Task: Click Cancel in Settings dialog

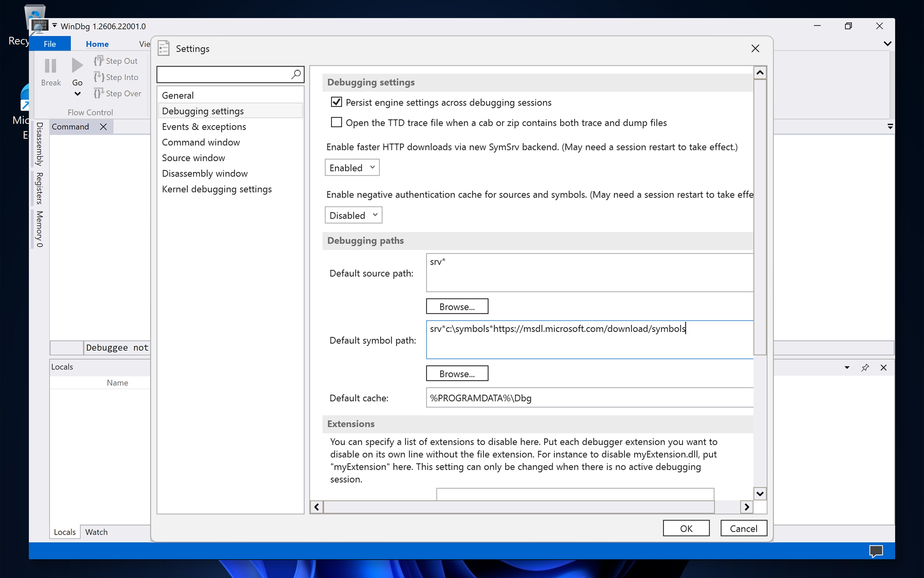Action: [x=744, y=528]
